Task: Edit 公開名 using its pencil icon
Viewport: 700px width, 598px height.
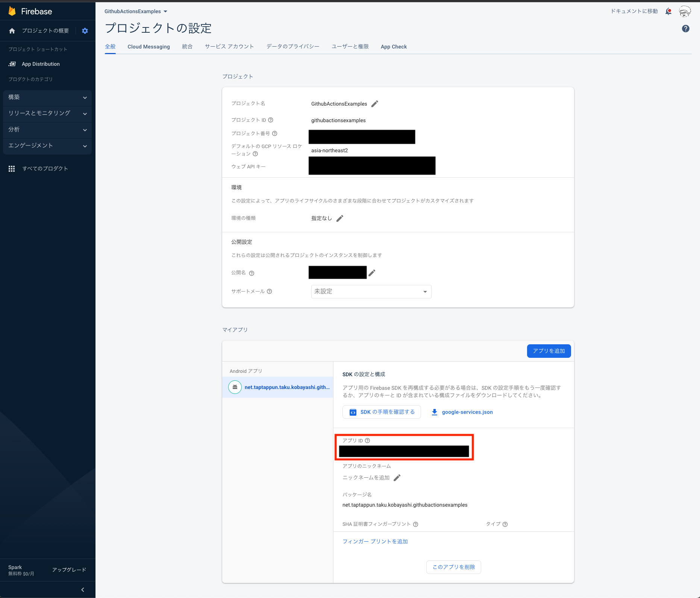Action: click(372, 272)
